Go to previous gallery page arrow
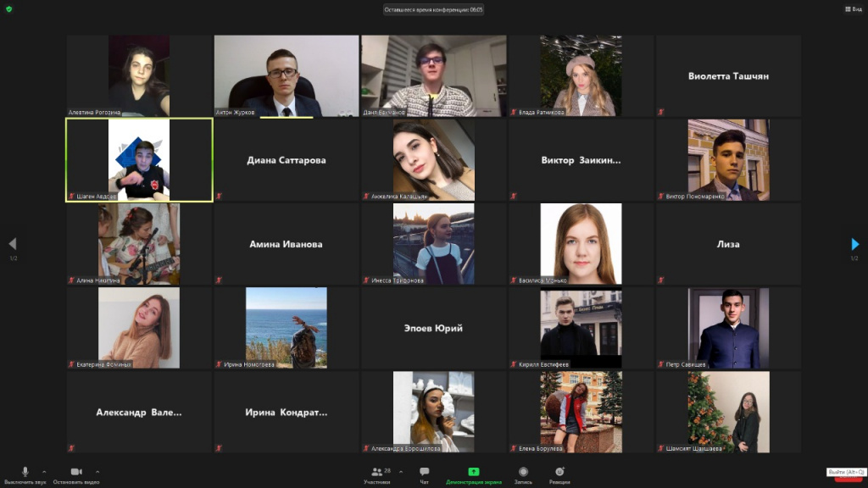This screenshot has height=488, width=868. 13,243
